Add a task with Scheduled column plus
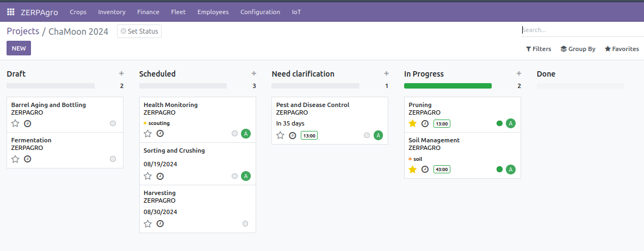This screenshot has width=644, height=251. tap(254, 73)
